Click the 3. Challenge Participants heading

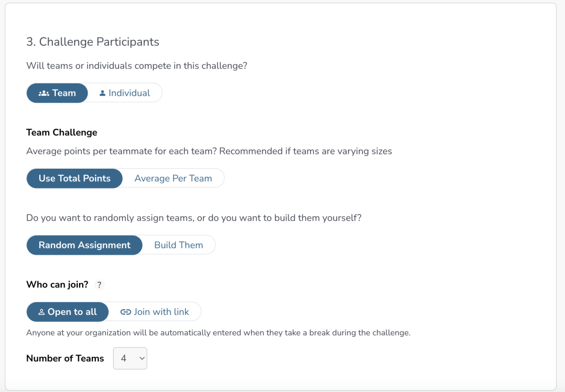pyautogui.click(x=93, y=42)
